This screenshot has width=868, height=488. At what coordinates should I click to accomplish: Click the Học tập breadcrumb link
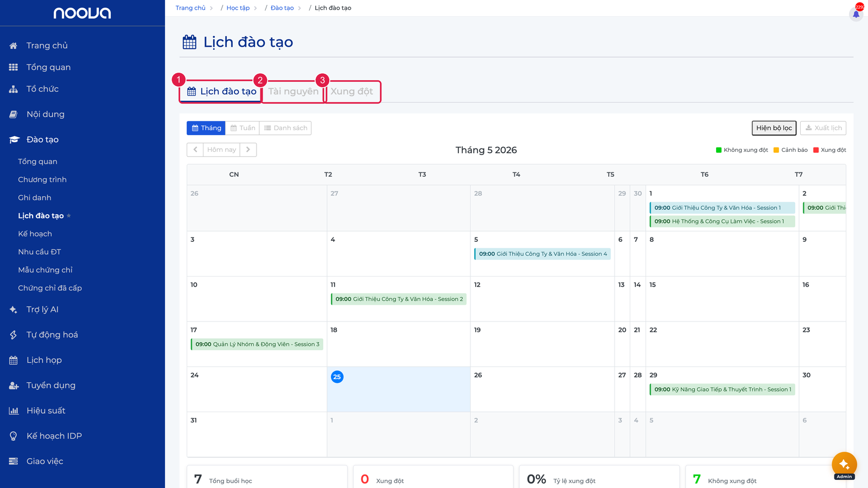point(238,8)
